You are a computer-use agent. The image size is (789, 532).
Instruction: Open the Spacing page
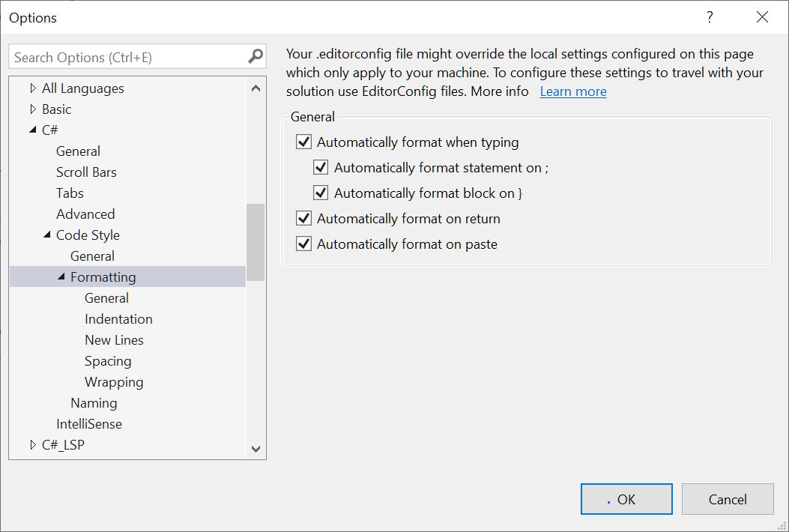coord(108,361)
